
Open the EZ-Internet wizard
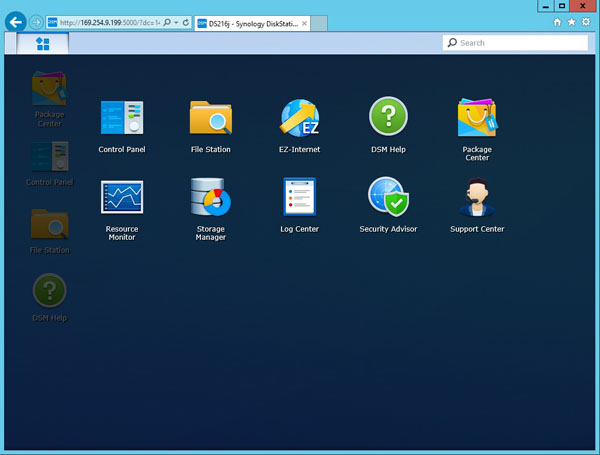tap(299, 119)
